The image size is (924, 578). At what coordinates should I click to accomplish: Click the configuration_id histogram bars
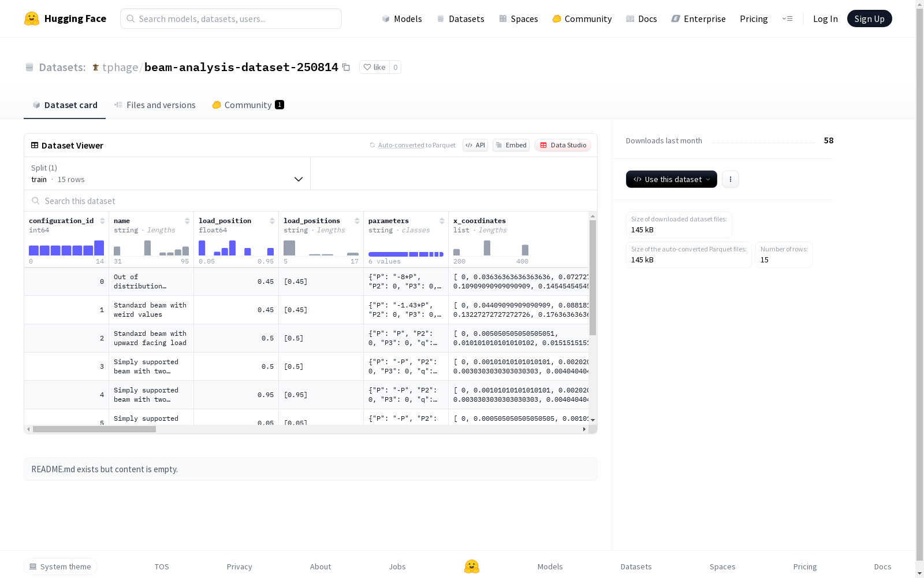66,248
